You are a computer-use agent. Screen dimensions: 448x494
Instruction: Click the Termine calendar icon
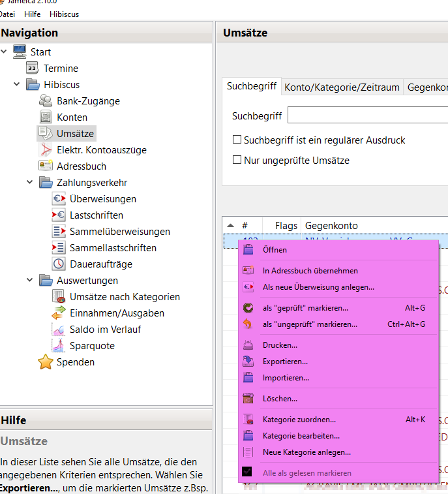tap(33, 69)
